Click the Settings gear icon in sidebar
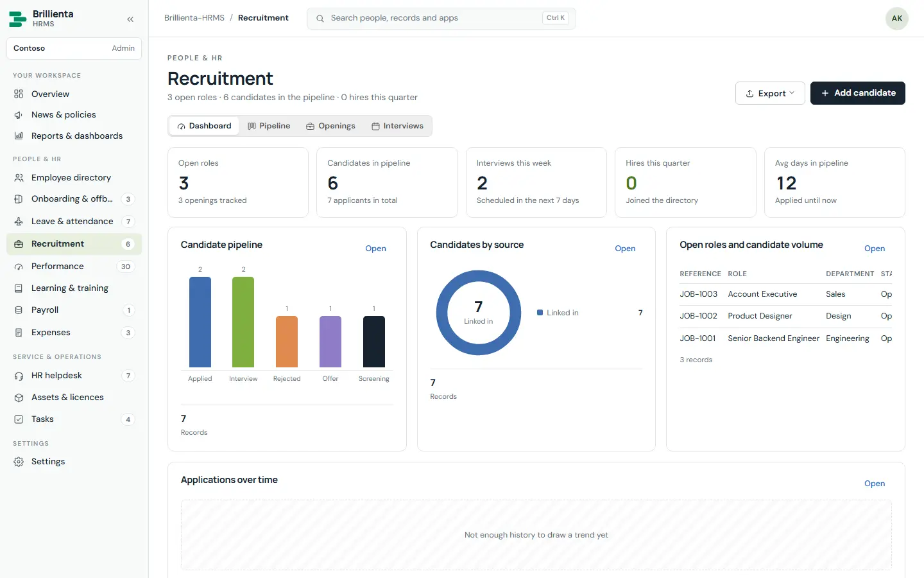924x578 pixels. (19, 462)
